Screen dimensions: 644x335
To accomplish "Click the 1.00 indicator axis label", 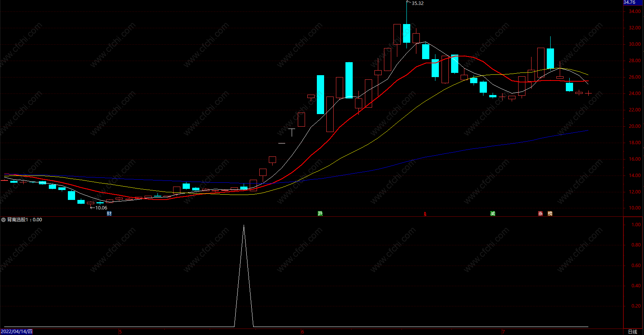I will point(636,225).
